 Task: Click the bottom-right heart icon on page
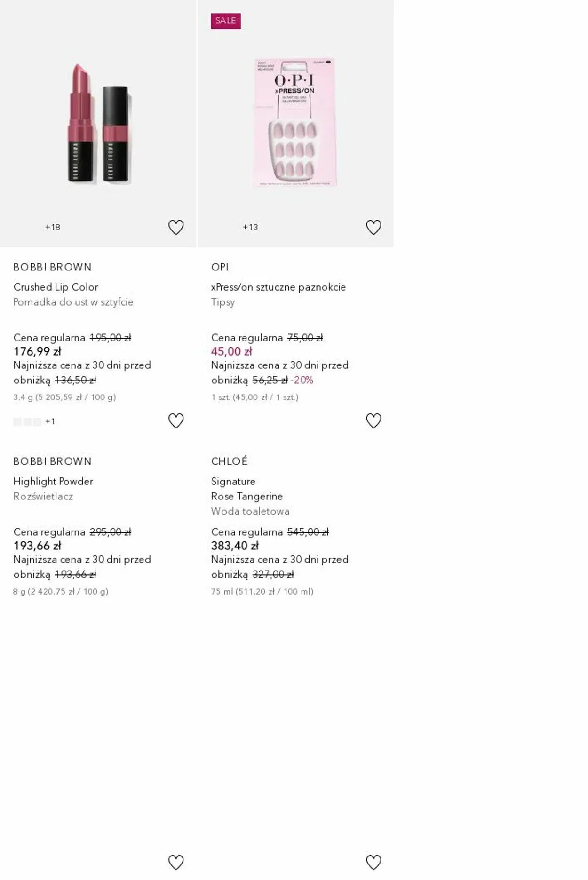point(373,862)
